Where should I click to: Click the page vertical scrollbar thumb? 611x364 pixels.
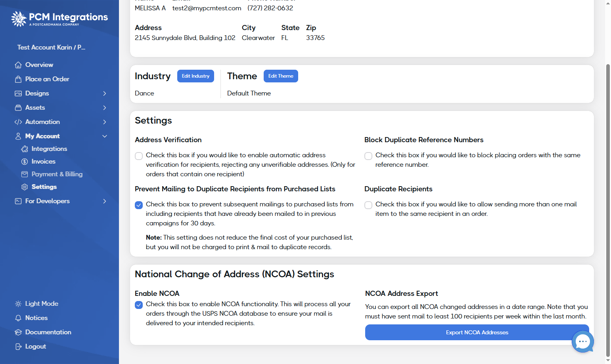608,210
